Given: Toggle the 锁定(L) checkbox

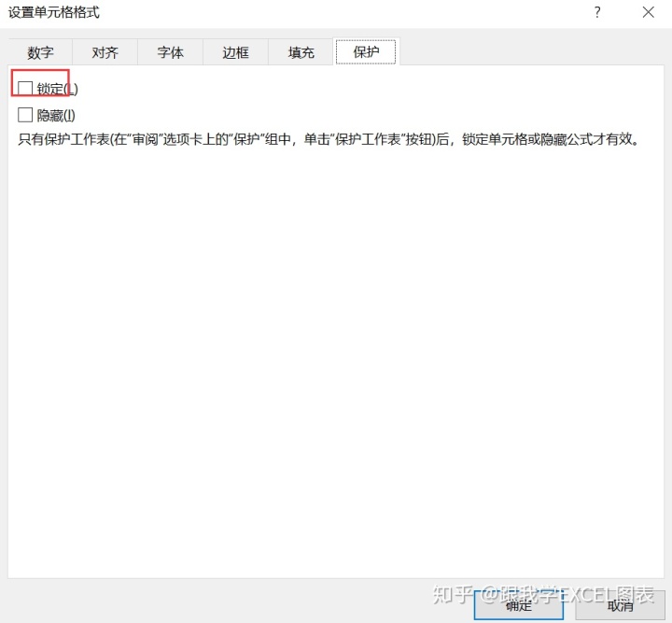Looking at the screenshot, I should 25,89.
